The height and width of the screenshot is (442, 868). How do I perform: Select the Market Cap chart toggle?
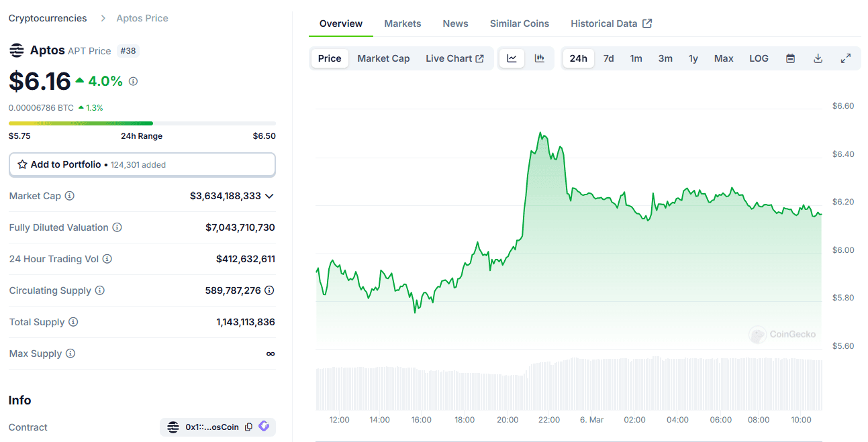click(x=383, y=58)
